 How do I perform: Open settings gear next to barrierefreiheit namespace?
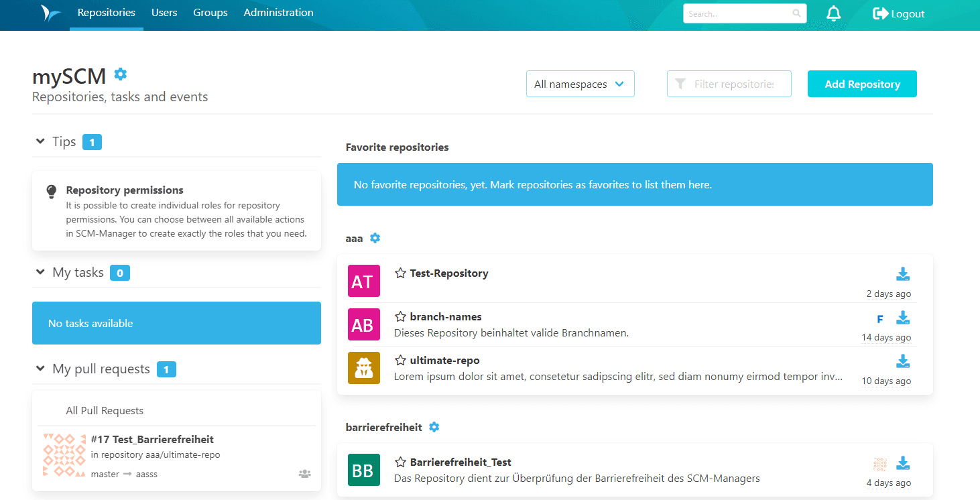tap(434, 427)
